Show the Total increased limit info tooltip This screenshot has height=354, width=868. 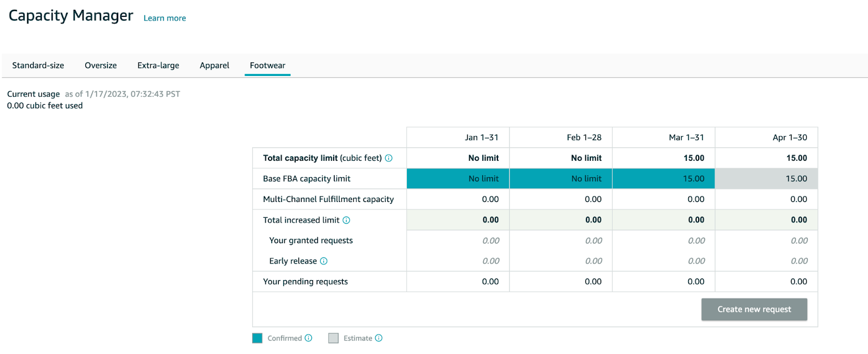click(x=346, y=220)
